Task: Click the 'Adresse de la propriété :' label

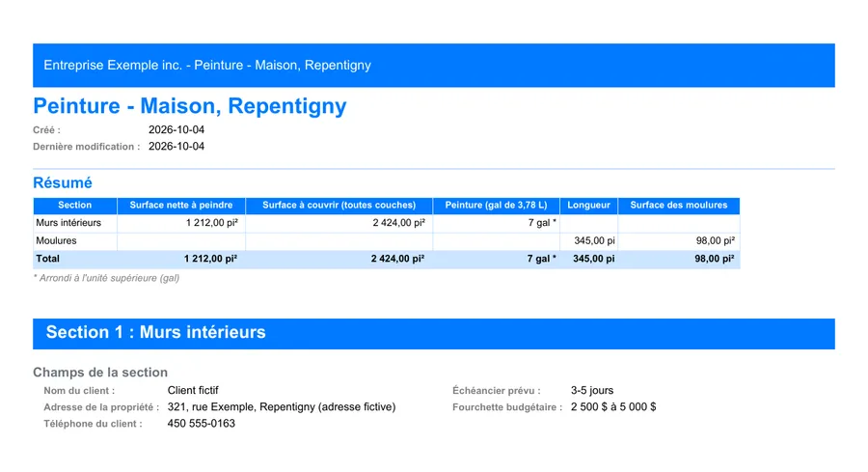Action: [x=101, y=407]
